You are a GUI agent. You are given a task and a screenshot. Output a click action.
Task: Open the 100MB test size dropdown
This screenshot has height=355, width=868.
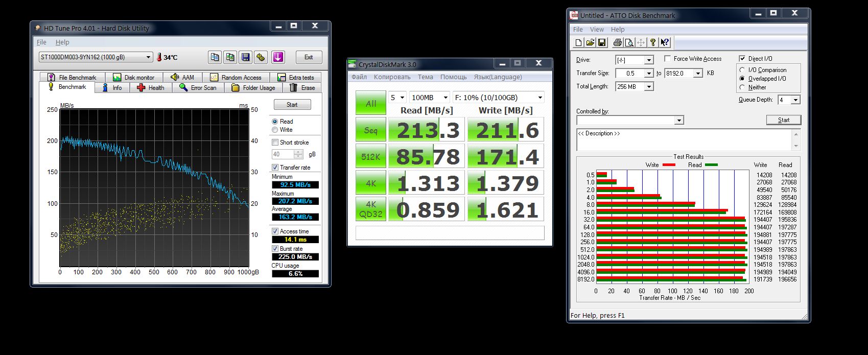(x=445, y=98)
